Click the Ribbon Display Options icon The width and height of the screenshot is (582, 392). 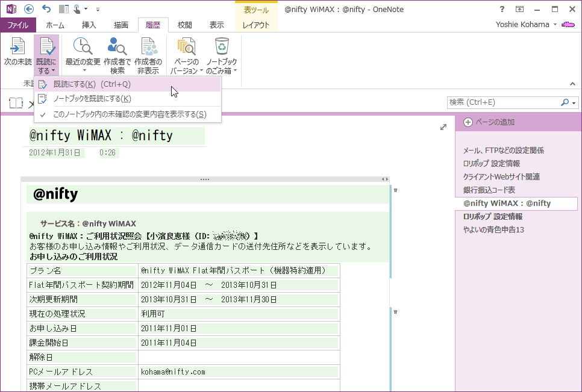point(519,9)
